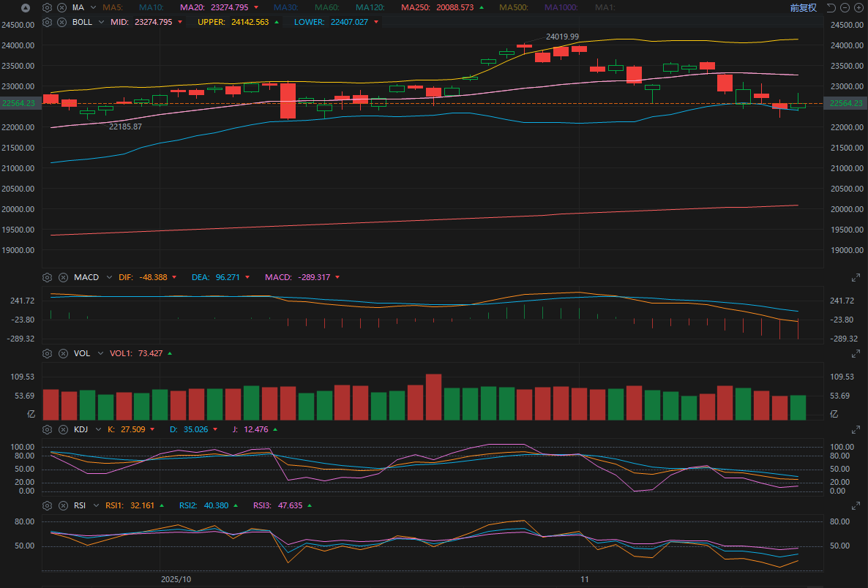This screenshot has height=588, width=868.
Task: Expand the VOL indicator dropdown chevron
Action: (x=100, y=353)
